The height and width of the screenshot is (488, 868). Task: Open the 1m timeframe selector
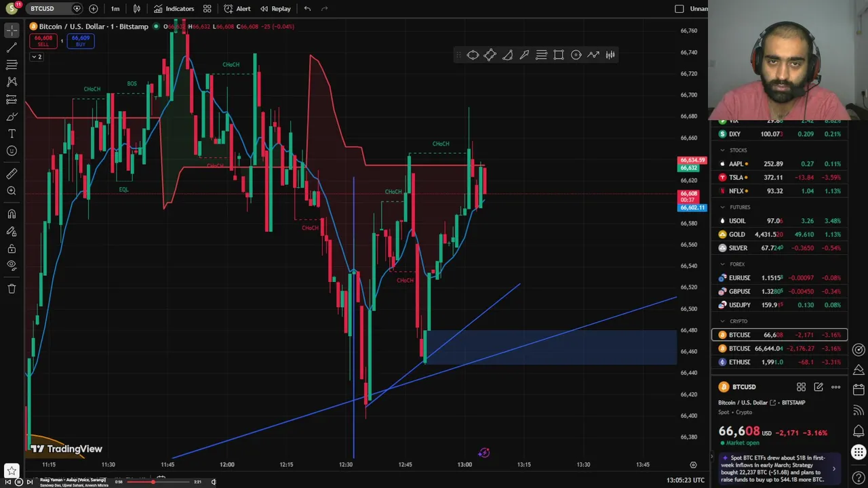[x=115, y=9]
